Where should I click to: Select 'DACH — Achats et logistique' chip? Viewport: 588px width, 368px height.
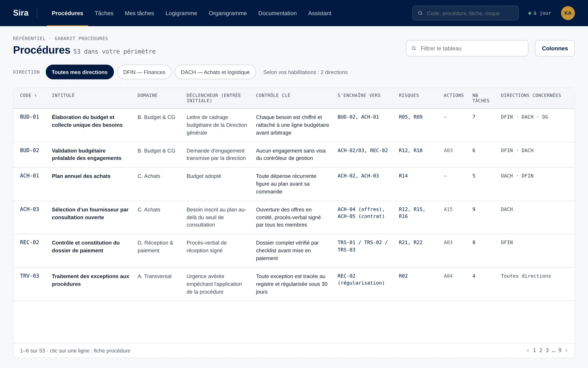215,72
